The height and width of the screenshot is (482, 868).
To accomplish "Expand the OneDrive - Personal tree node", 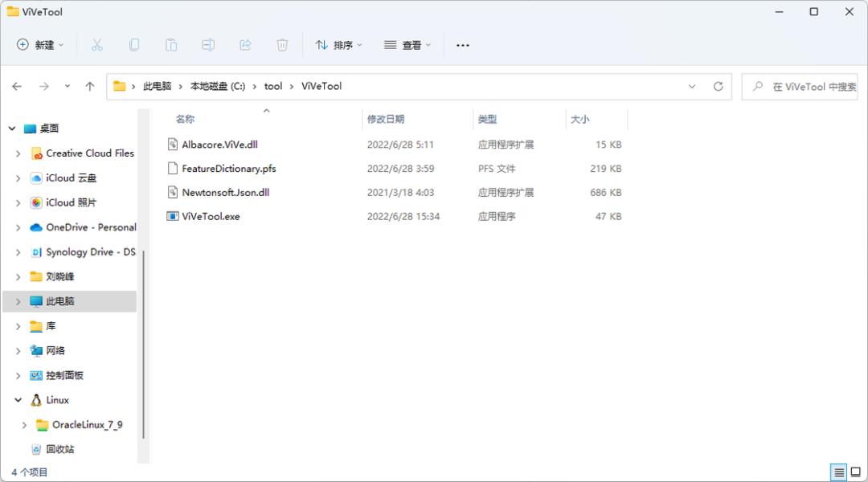I will point(18,227).
